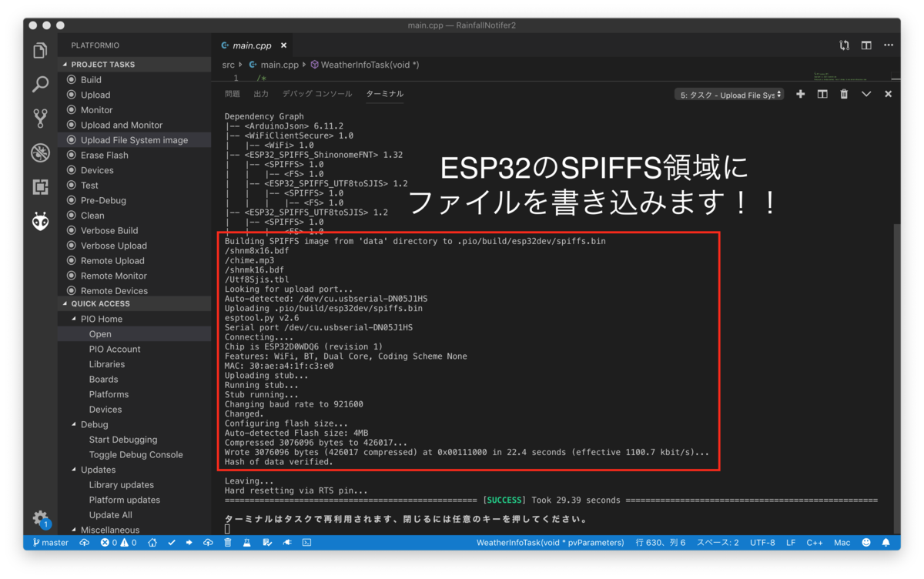Click PlatformIO serial monitor plug icon
Viewport: 924px width, 579px height.
pos(286,543)
